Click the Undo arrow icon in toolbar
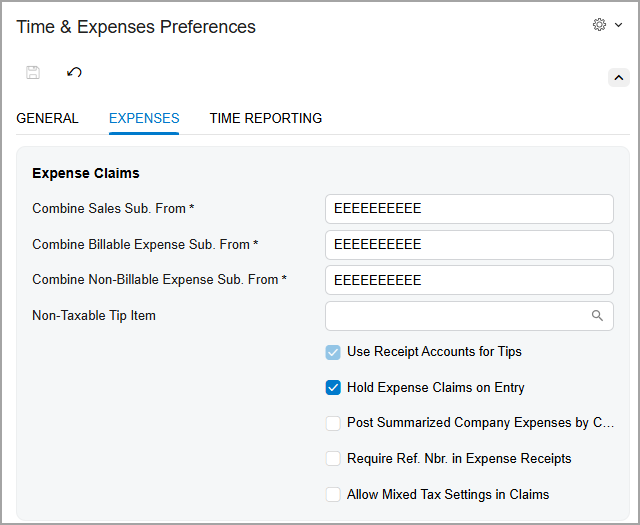640x525 pixels. coord(74,73)
